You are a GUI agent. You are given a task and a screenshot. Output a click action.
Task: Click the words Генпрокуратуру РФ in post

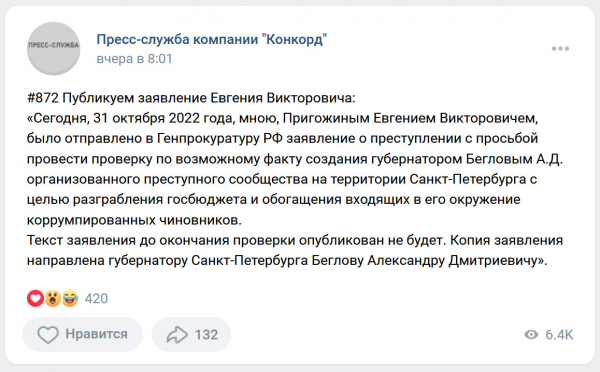pos(220,139)
